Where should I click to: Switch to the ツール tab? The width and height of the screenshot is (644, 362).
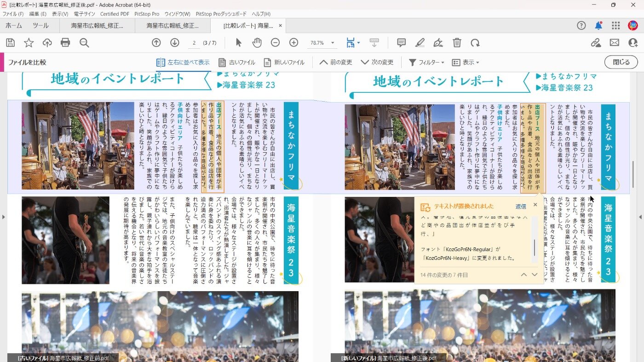coord(40,26)
